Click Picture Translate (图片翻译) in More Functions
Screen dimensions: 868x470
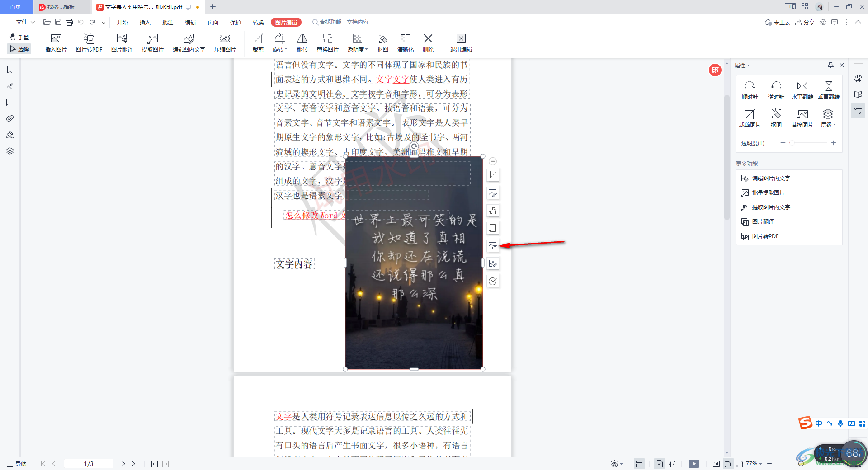(758, 221)
